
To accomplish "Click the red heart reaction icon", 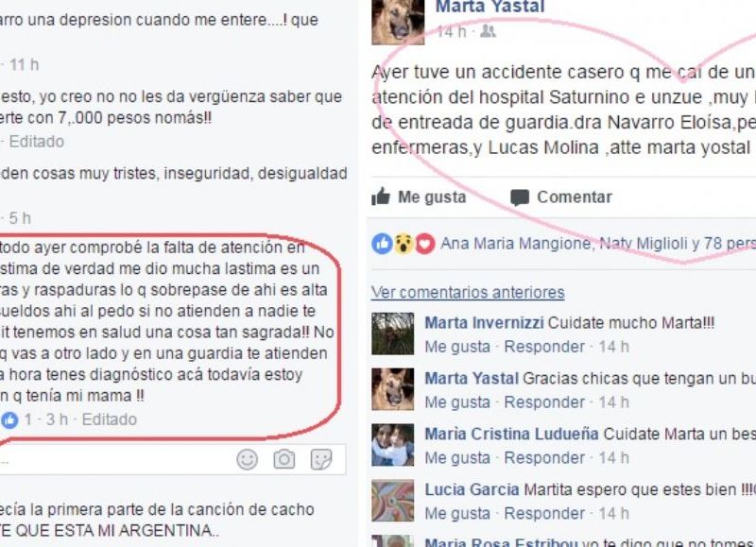I will coord(424,244).
